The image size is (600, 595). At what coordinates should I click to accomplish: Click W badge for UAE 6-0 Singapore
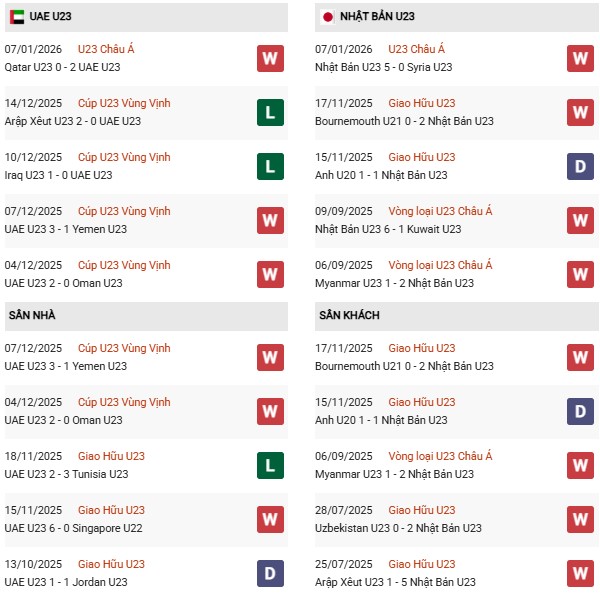coord(268,519)
